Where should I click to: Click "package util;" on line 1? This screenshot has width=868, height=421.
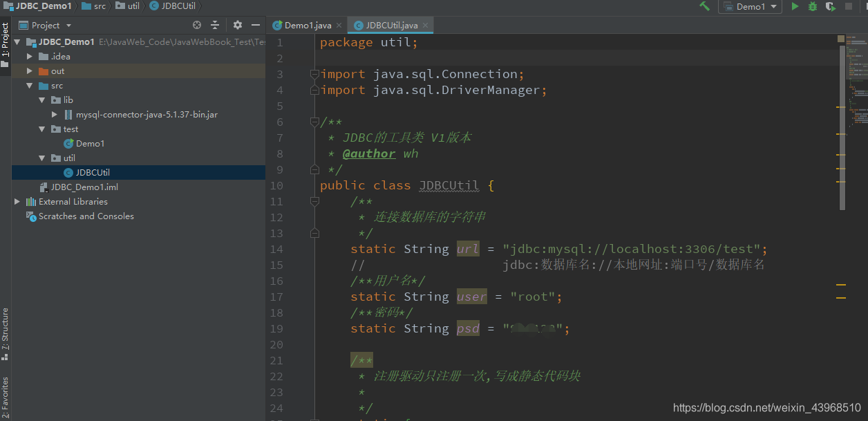tap(369, 42)
